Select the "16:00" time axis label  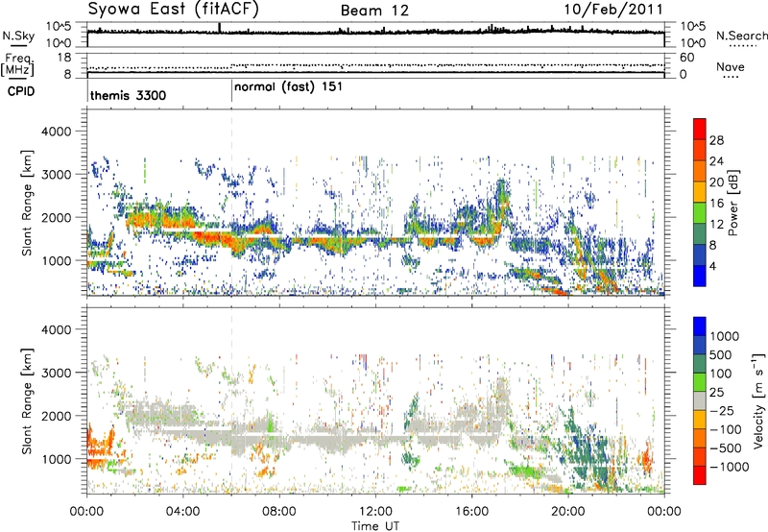(x=471, y=512)
